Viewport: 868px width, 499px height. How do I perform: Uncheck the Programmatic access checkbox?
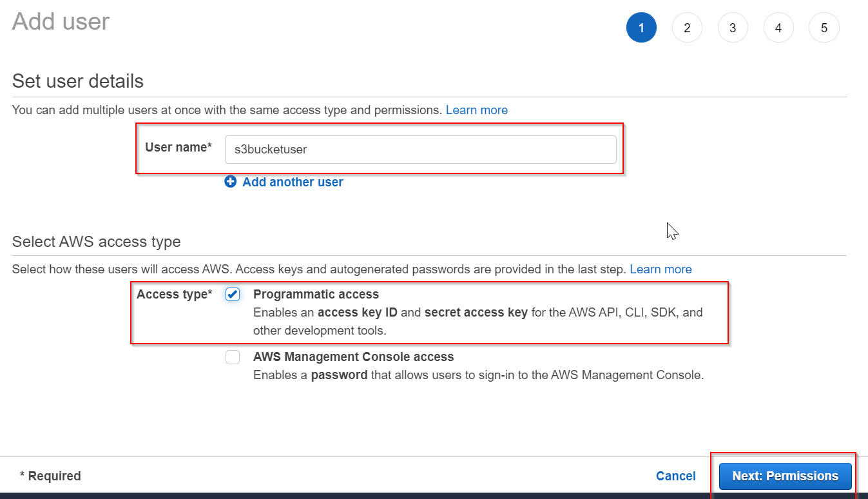pos(232,294)
